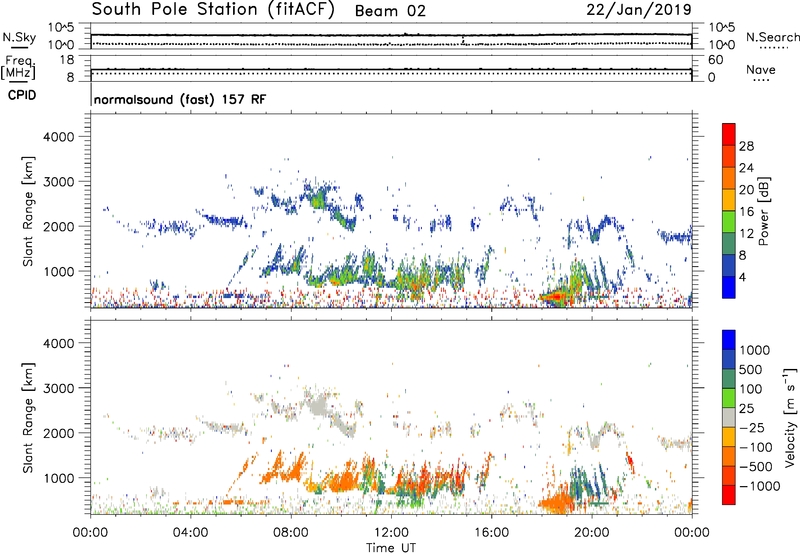Click the "18" tick on frequency axis

point(68,60)
